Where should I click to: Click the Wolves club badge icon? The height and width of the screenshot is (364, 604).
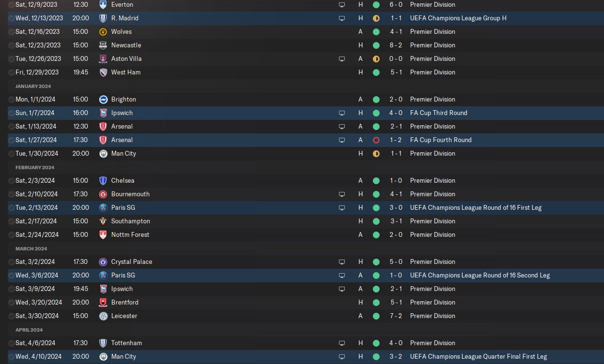pyautogui.click(x=103, y=32)
